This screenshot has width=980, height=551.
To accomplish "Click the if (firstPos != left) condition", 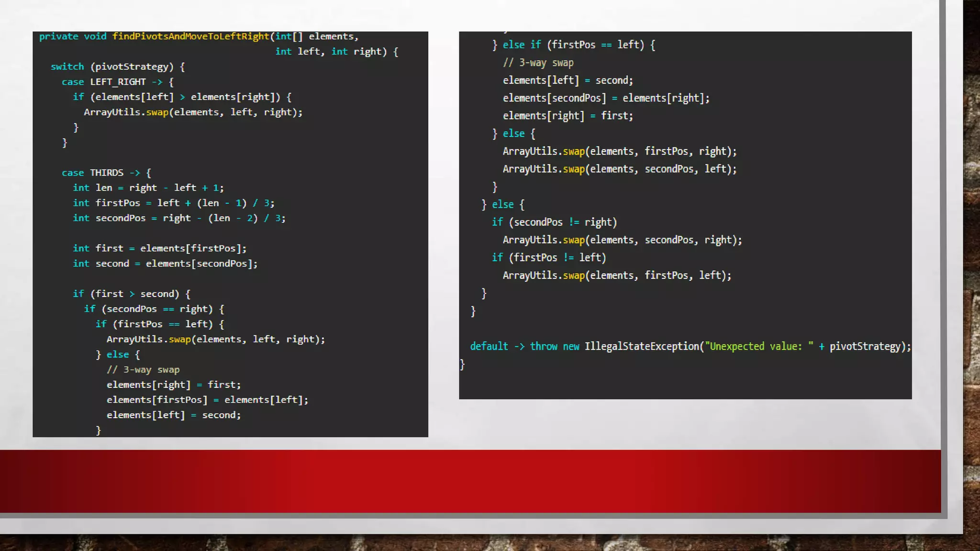I will pos(549,257).
